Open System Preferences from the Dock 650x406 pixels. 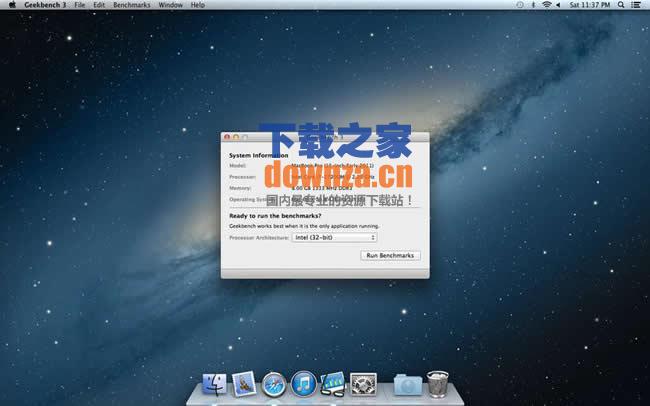[x=363, y=384]
